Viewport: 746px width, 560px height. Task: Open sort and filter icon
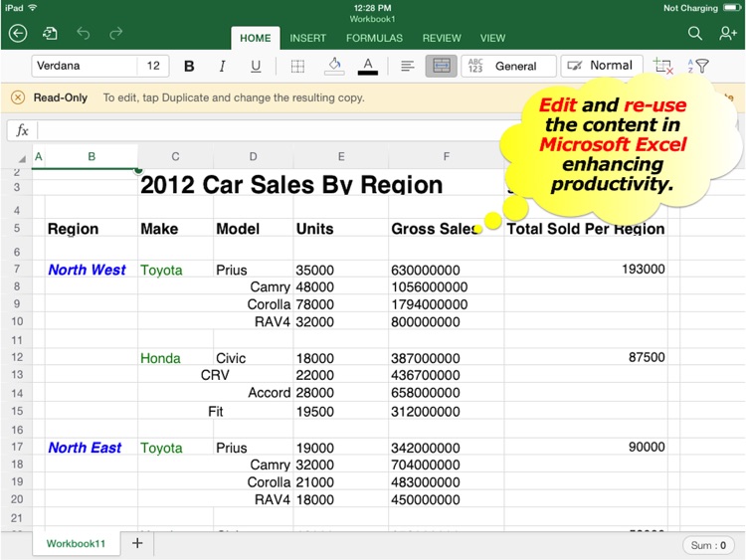[x=698, y=66]
